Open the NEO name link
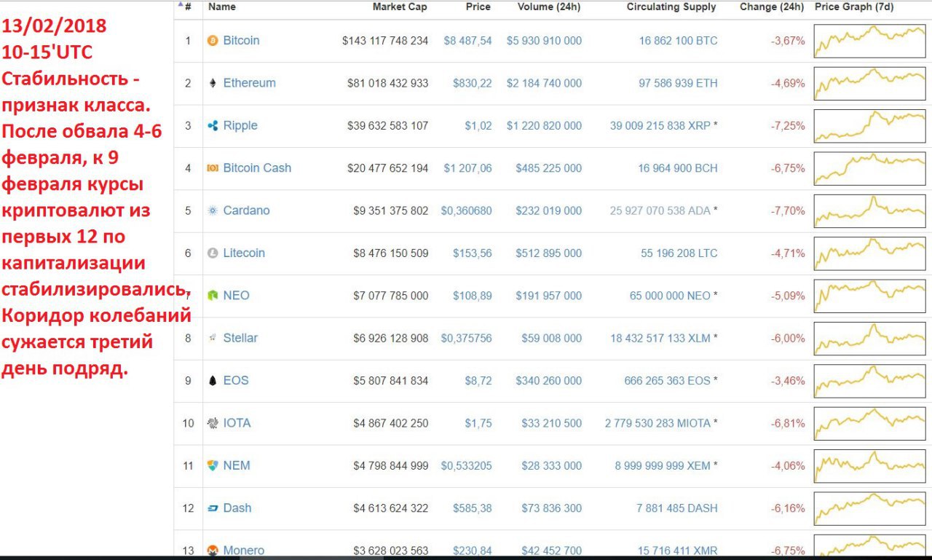 click(x=236, y=296)
